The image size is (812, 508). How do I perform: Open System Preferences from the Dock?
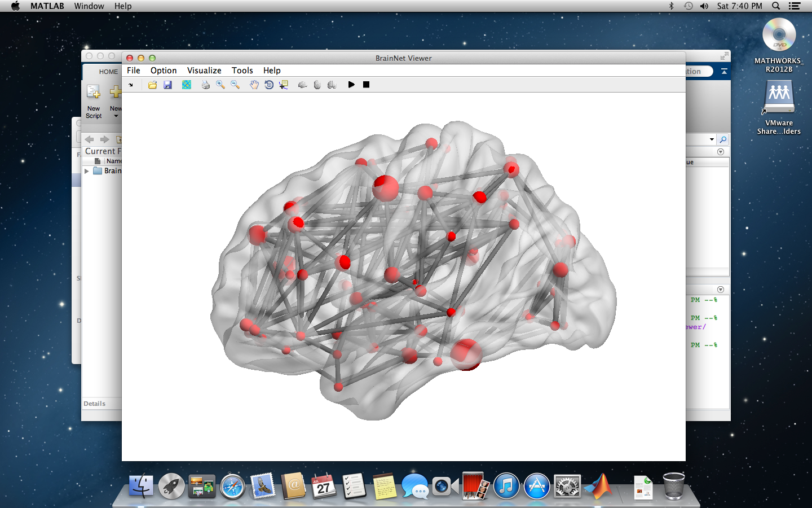point(567,487)
